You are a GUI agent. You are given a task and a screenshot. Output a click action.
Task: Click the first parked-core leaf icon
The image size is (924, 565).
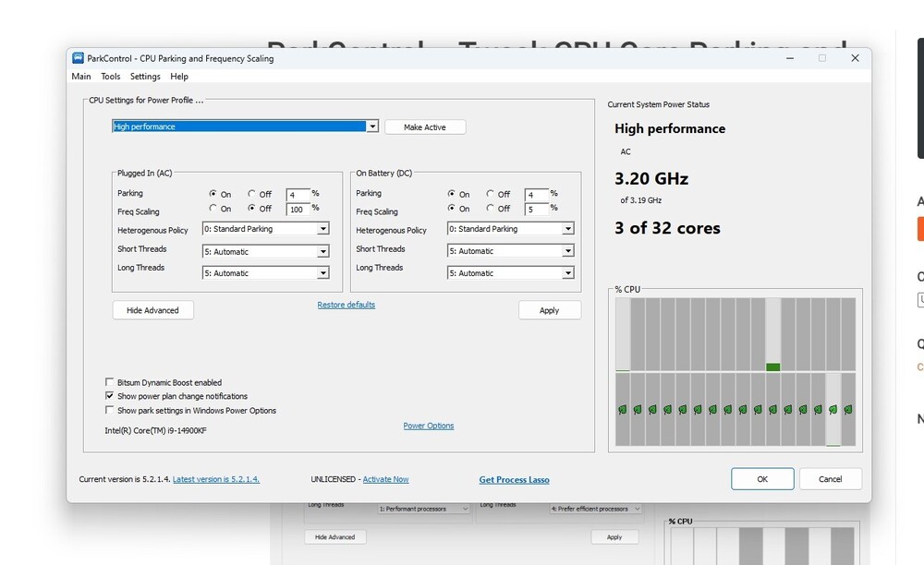(622, 409)
